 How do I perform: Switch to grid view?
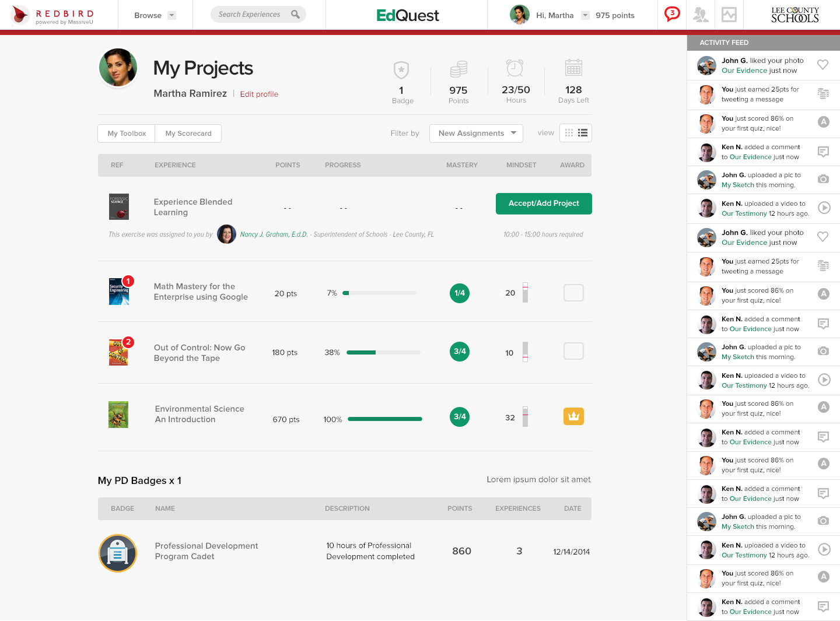click(x=569, y=133)
